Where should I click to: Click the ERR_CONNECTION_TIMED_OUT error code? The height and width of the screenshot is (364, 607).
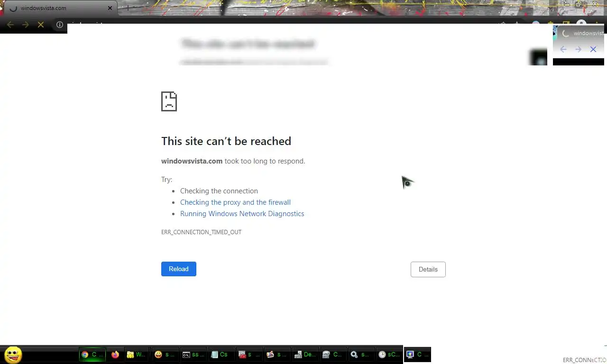click(201, 232)
